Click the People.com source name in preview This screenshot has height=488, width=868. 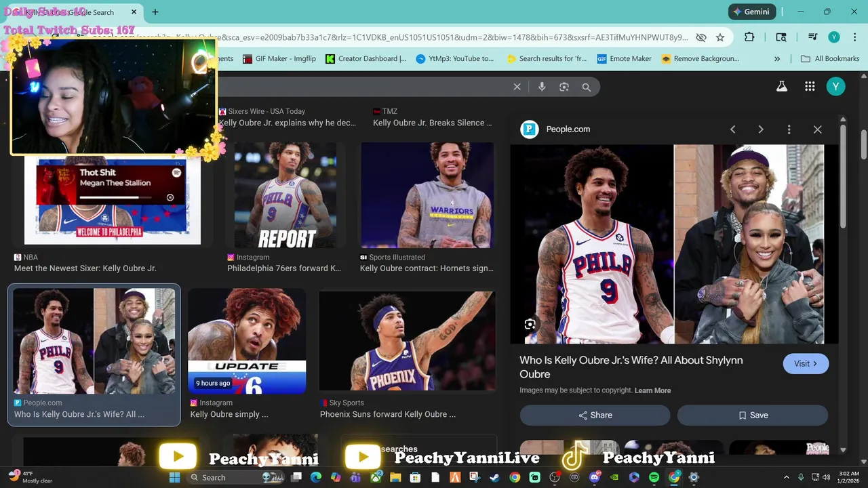(568, 129)
